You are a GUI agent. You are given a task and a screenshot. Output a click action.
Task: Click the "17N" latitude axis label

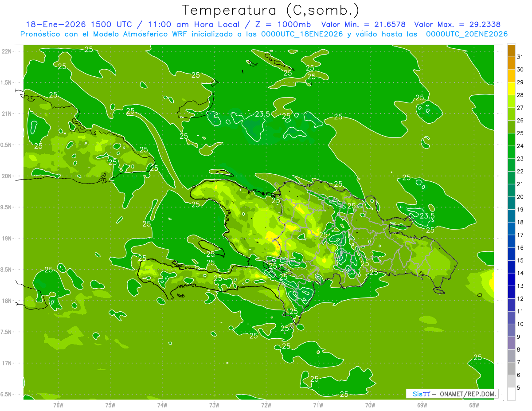click(x=7, y=363)
